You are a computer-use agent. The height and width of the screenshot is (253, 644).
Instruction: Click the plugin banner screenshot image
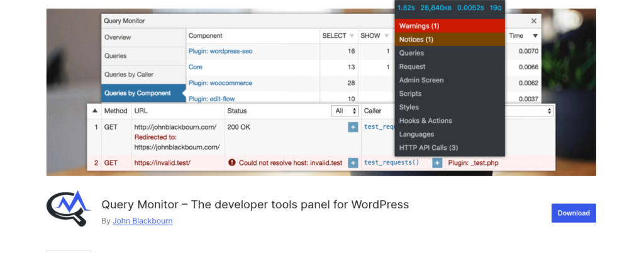point(321,92)
